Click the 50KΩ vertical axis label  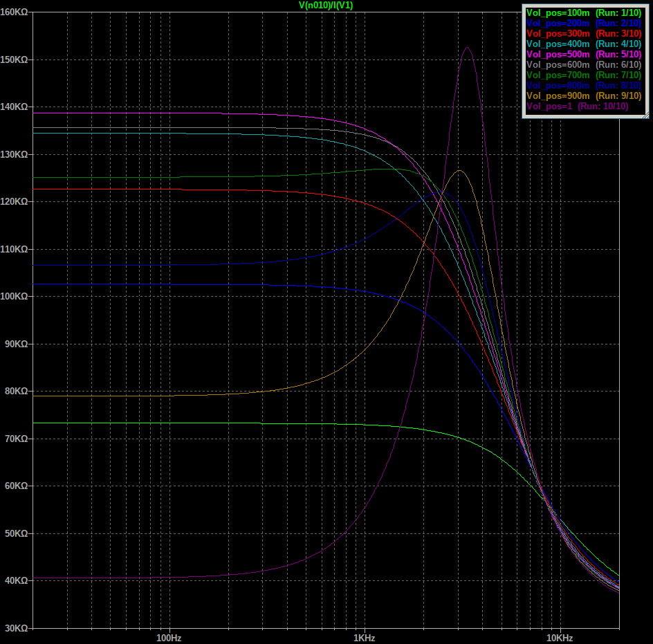[16, 533]
